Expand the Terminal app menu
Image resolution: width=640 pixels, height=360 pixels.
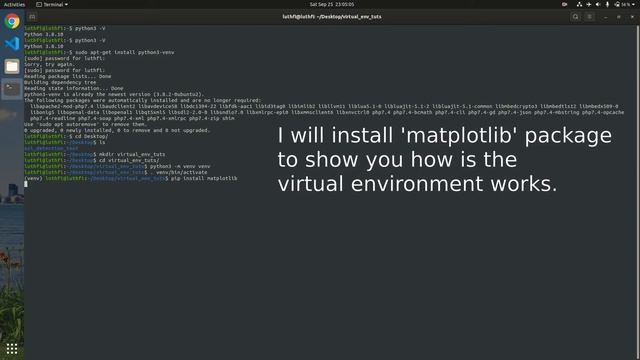tap(52, 4)
